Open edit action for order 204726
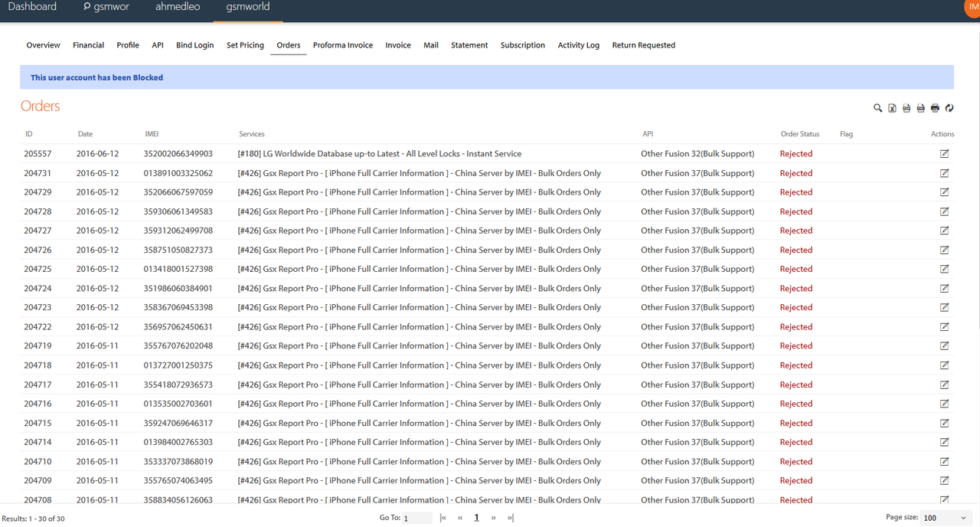This screenshot has width=980, height=527. coord(944,250)
